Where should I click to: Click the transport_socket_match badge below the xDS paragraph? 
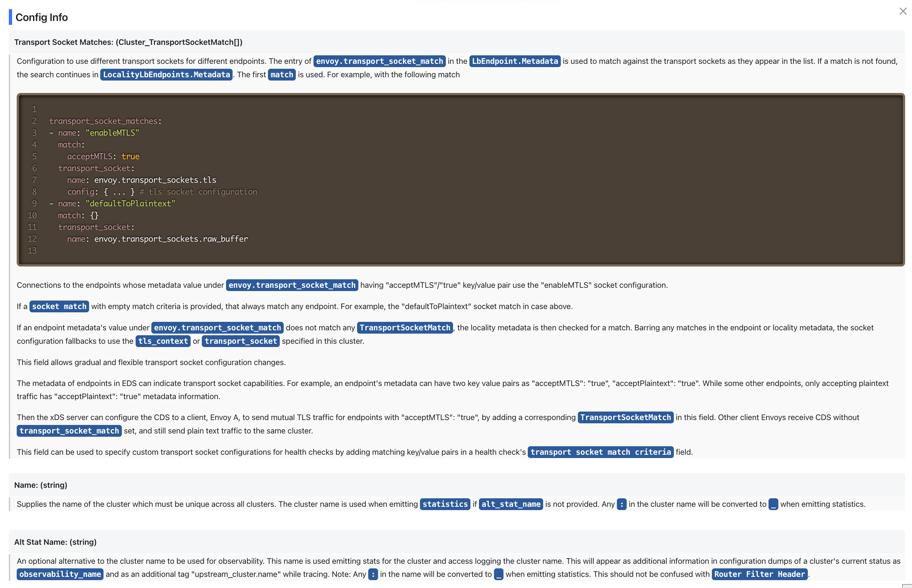(x=69, y=431)
